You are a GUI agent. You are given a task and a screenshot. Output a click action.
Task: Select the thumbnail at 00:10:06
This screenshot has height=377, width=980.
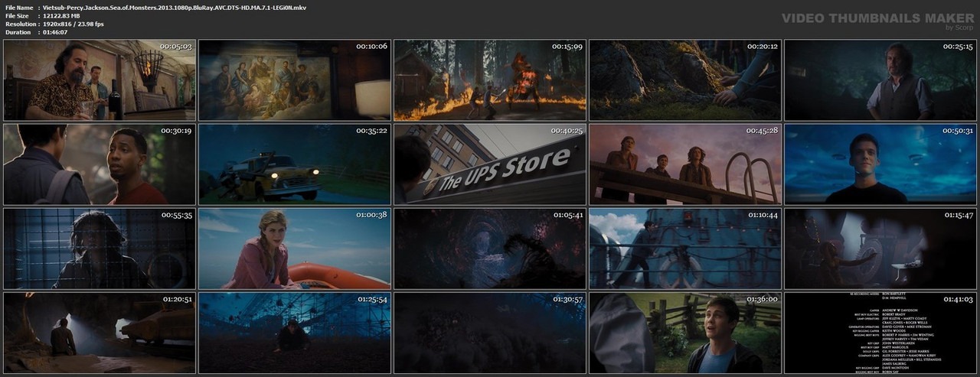(x=295, y=80)
